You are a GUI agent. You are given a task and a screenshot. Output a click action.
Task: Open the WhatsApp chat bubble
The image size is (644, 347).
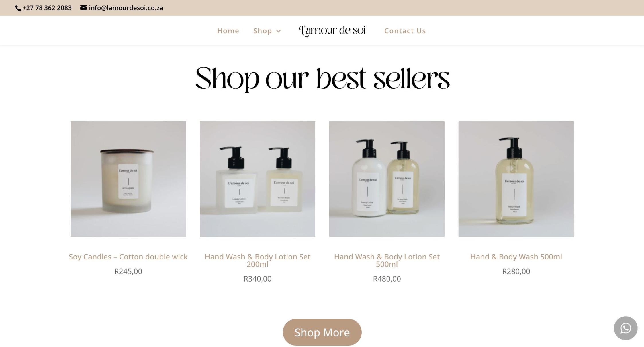point(625,328)
